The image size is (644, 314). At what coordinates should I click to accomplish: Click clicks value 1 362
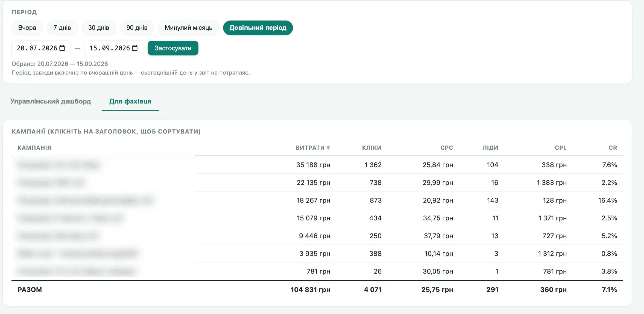click(373, 165)
